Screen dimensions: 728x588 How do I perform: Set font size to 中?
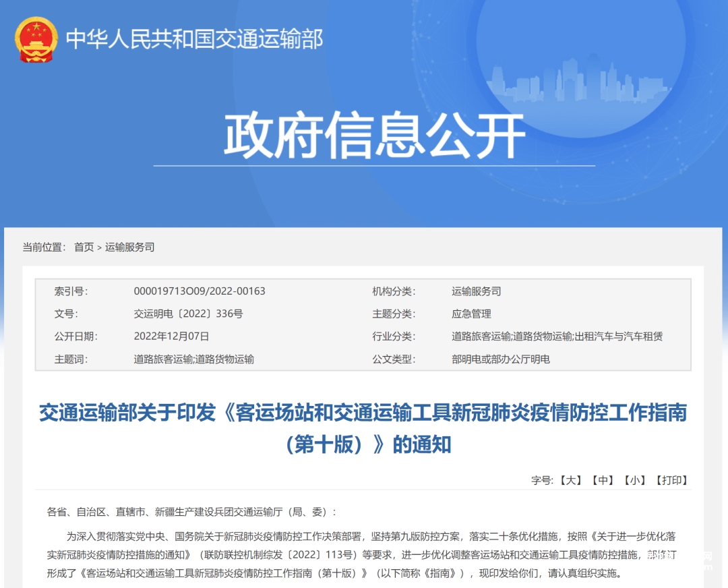click(603, 480)
